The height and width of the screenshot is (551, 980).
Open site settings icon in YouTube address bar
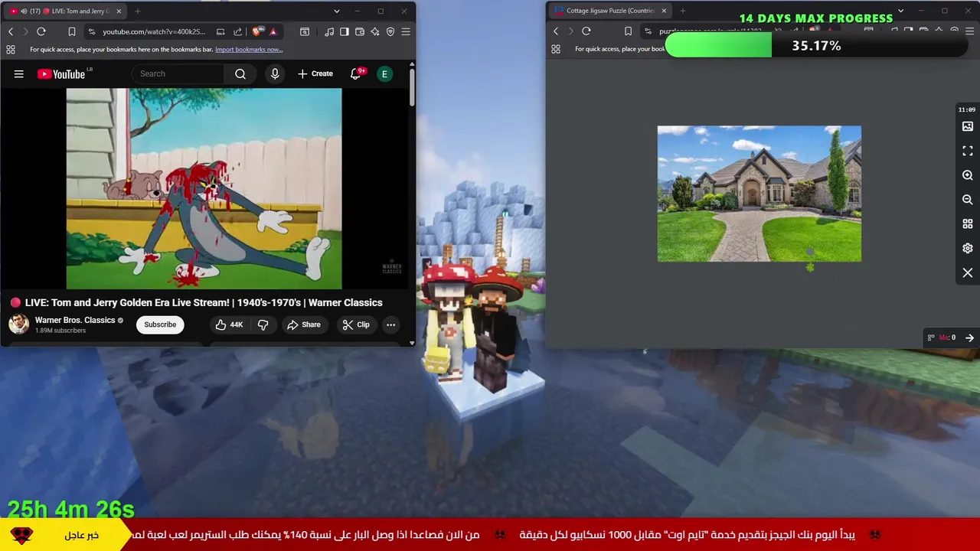pyautogui.click(x=92, y=31)
